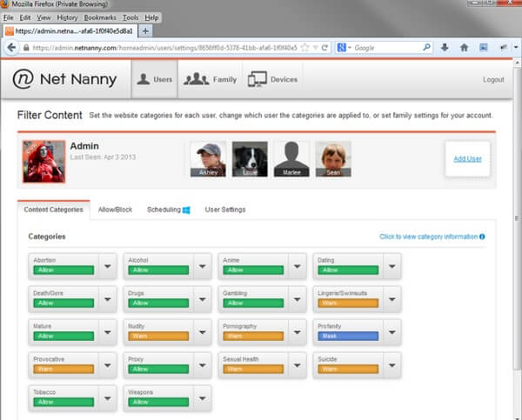Screen dimensions: 522x420
Task: Switch to the Scheduling tab
Action: [x=164, y=210]
